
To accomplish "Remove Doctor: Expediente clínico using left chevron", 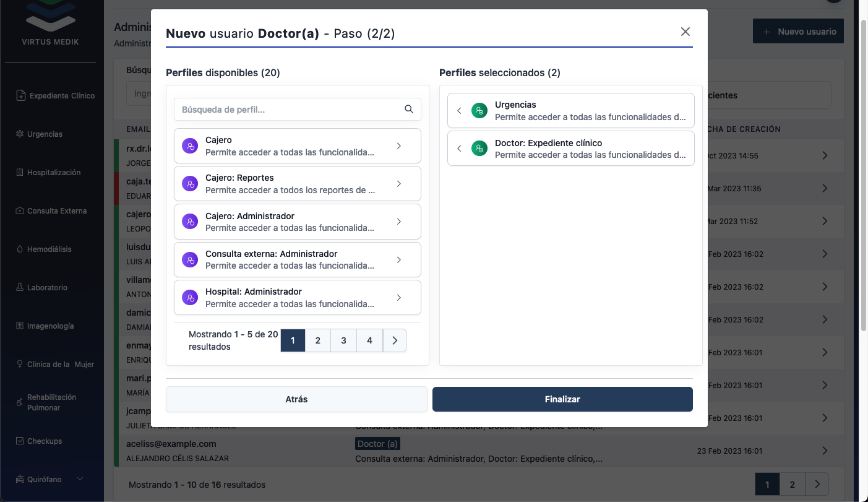I will pyautogui.click(x=459, y=149).
